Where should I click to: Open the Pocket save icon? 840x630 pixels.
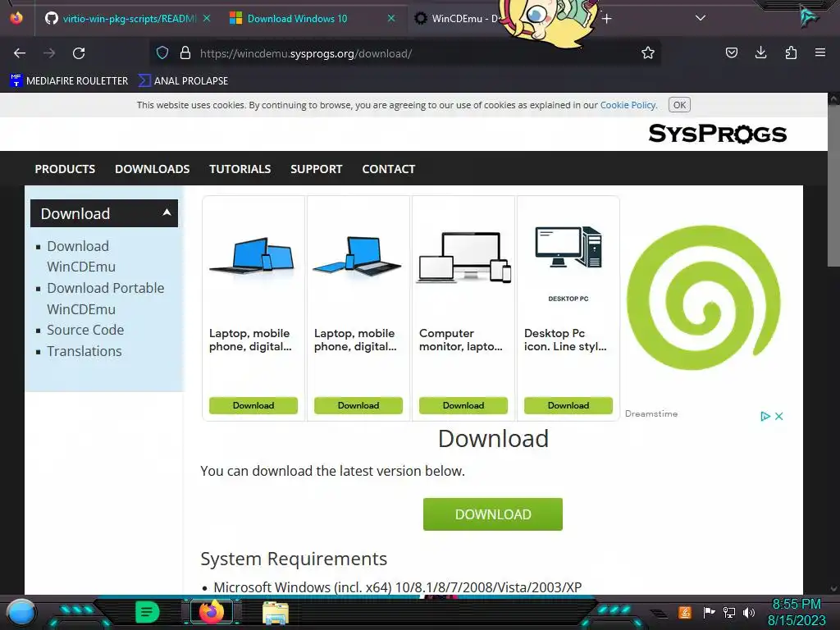731,53
